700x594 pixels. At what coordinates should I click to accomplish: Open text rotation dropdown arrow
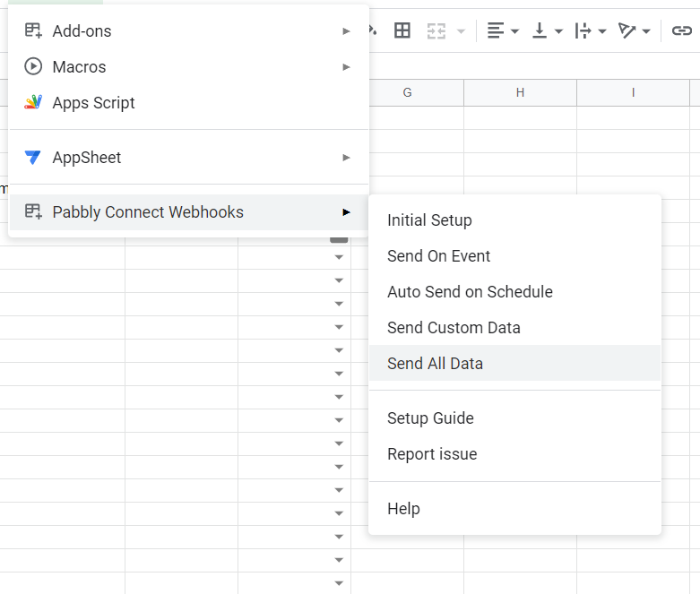tap(646, 31)
